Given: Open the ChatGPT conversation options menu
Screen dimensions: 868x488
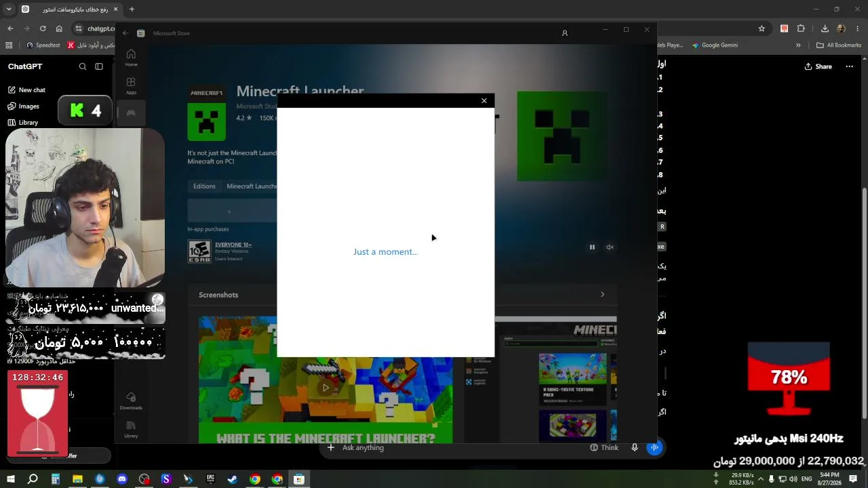Looking at the screenshot, I should (849, 66).
